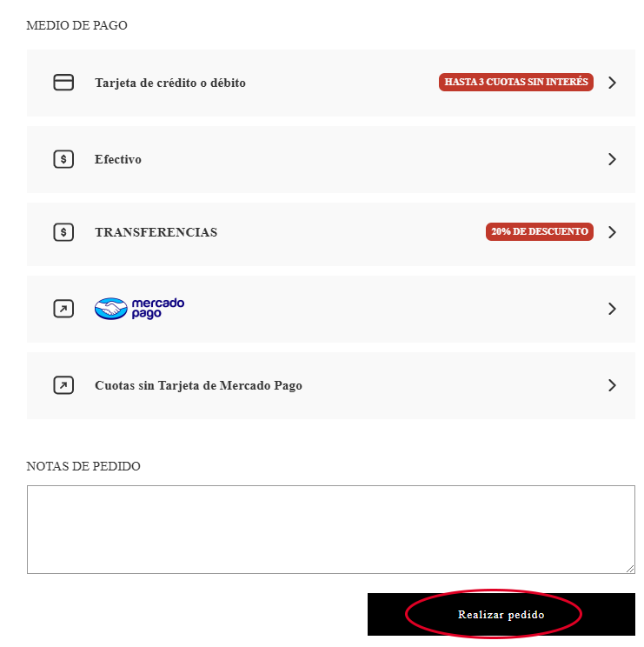The height and width of the screenshot is (647, 644).
Task: Expand the Efectivo row chevron
Action: 612,159
